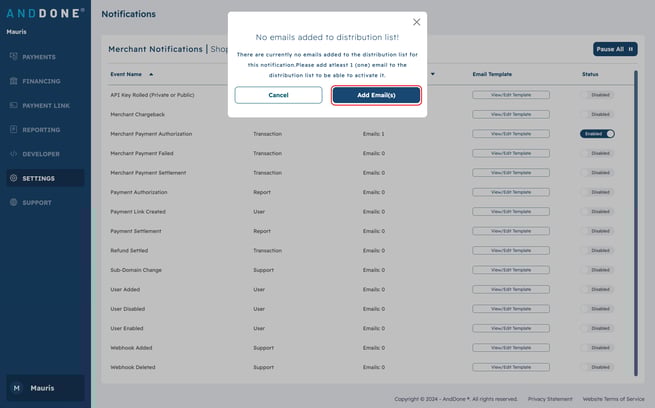Click the Mauris user avatar icon

(16, 388)
